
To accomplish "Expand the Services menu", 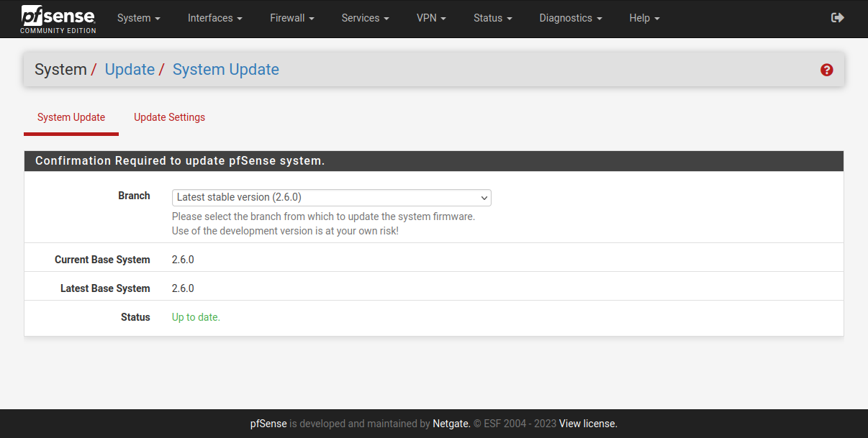I will [365, 18].
